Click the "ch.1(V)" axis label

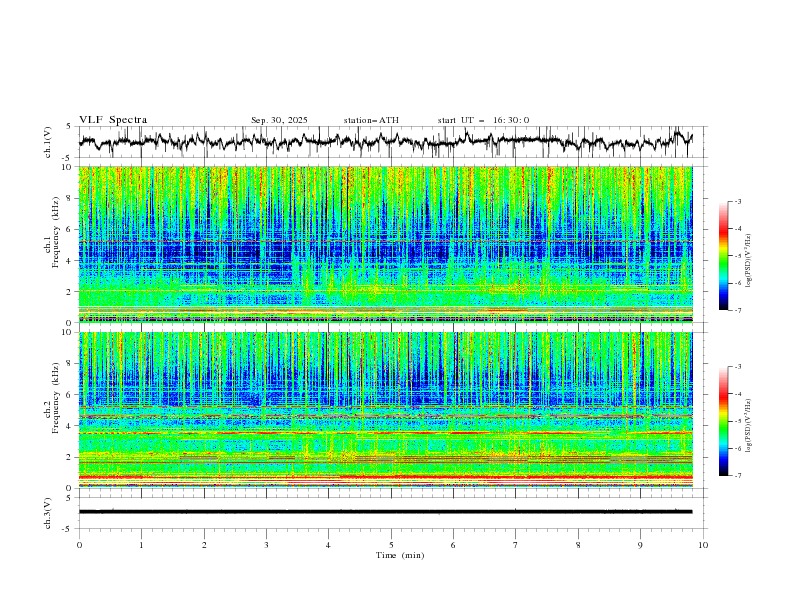click(x=48, y=142)
